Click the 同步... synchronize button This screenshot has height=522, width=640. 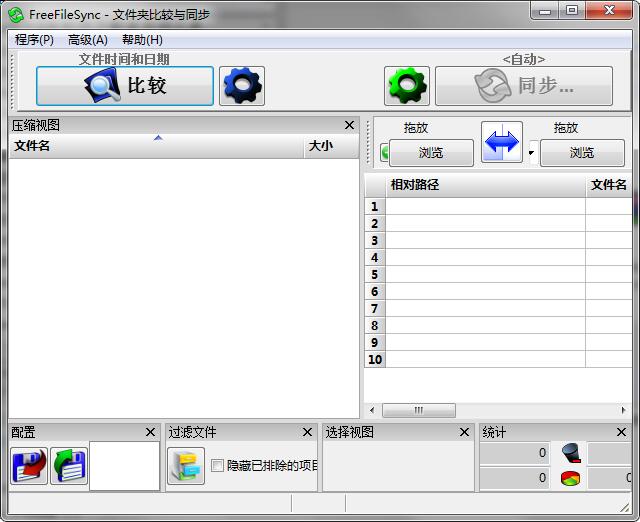click(x=524, y=86)
